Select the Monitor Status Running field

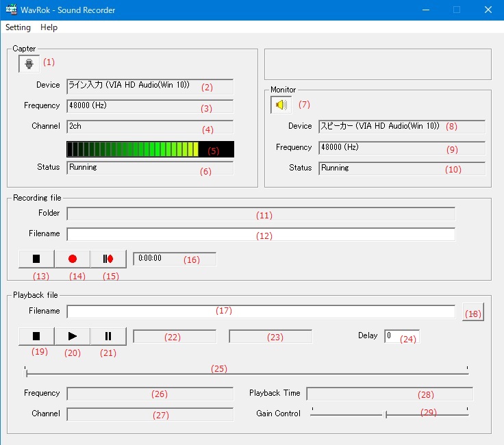coord(402,168)
